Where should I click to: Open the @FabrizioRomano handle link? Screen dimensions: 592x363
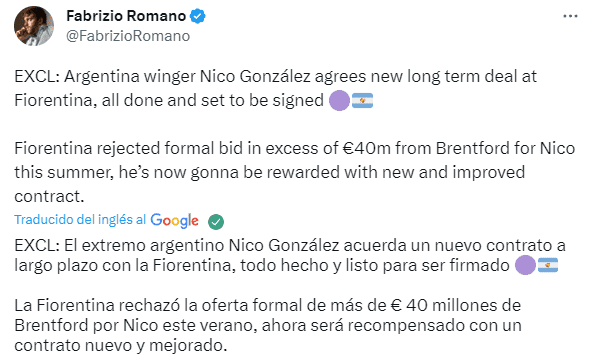pyautogui.click(x=128, y=36)
